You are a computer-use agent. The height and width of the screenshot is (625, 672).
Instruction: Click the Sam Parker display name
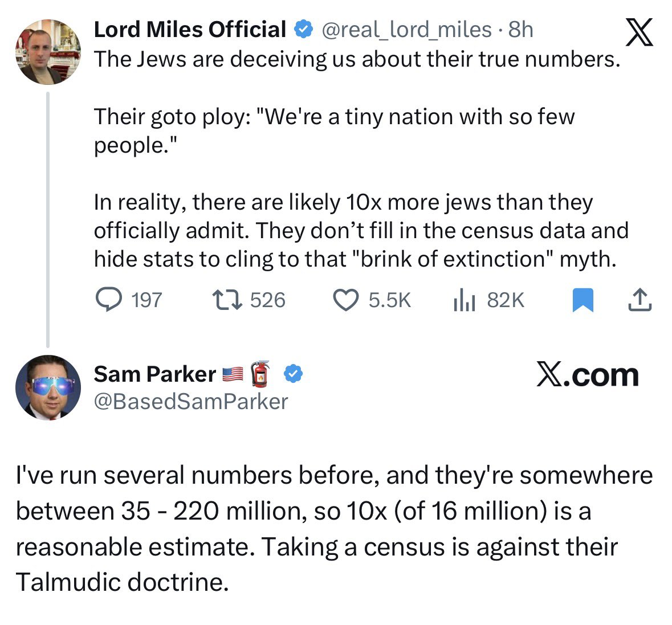tap(154, 374)
